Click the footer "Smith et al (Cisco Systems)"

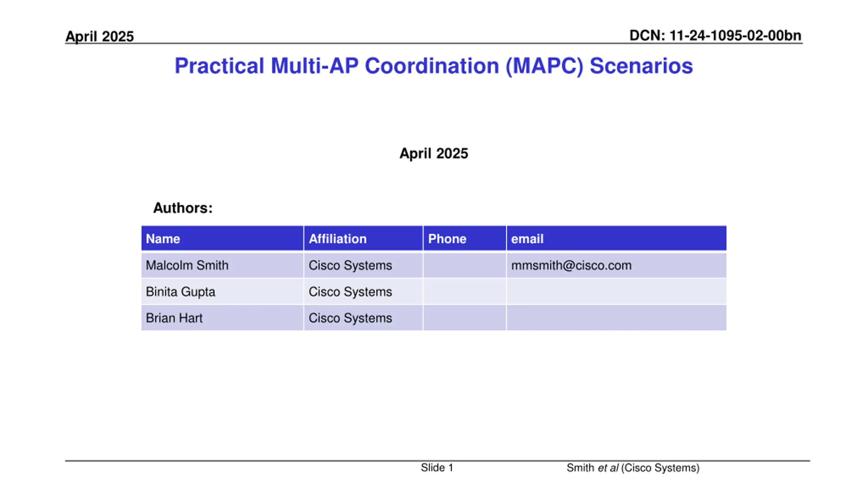click(633, 468)
